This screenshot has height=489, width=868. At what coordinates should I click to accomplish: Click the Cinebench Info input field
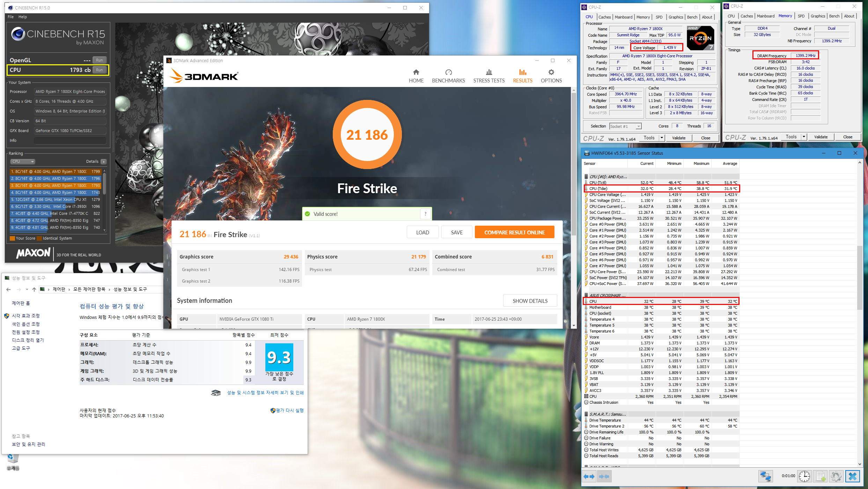tap(70, 140)
